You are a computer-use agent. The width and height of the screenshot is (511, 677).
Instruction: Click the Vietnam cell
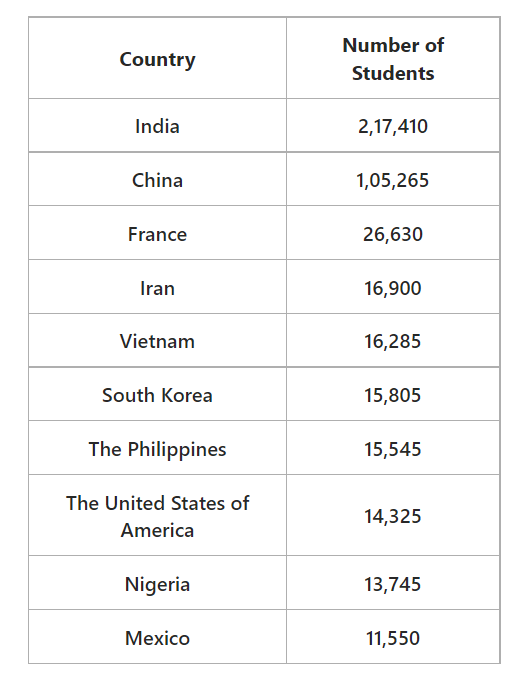click(157, 341)
